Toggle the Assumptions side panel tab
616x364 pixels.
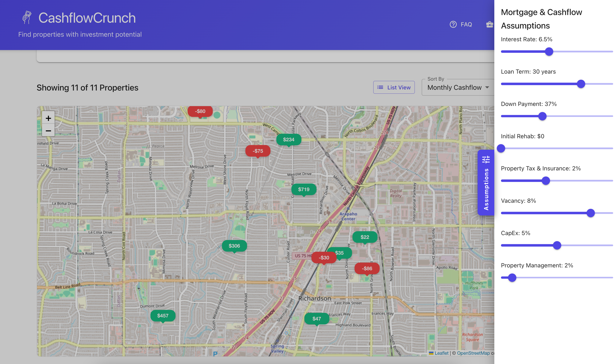point(486,183)
